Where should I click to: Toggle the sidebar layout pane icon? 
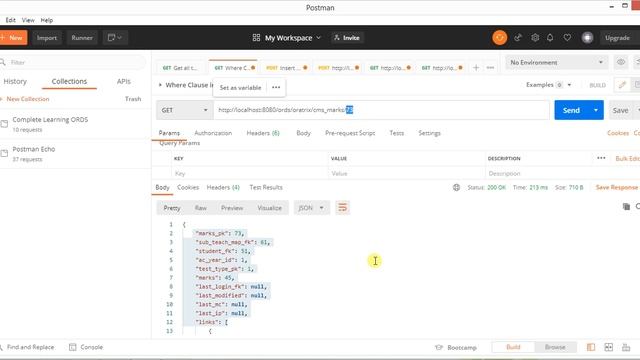[x=591, y=347]
